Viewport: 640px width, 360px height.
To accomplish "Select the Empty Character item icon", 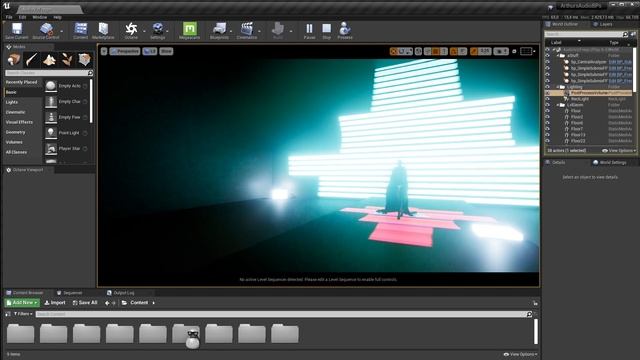I will [51, 101].
